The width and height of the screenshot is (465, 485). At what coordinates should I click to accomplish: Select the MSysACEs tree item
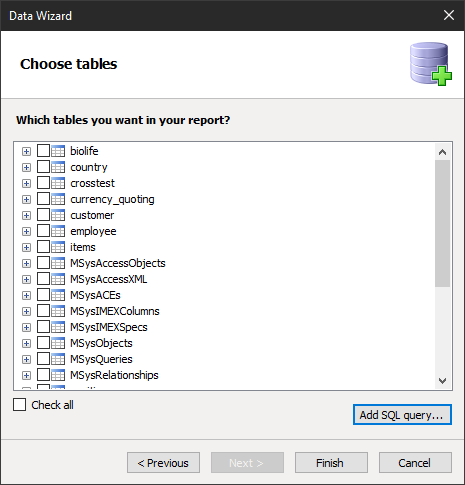point(95,295)
